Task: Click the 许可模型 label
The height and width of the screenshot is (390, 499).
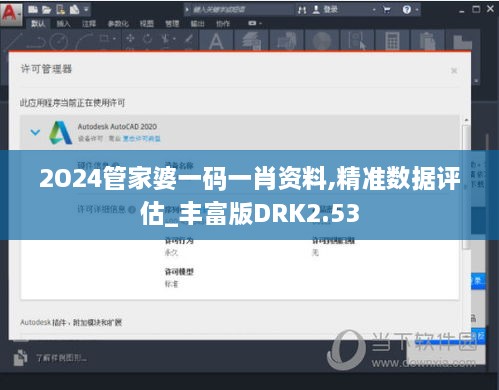Action: 179,272
